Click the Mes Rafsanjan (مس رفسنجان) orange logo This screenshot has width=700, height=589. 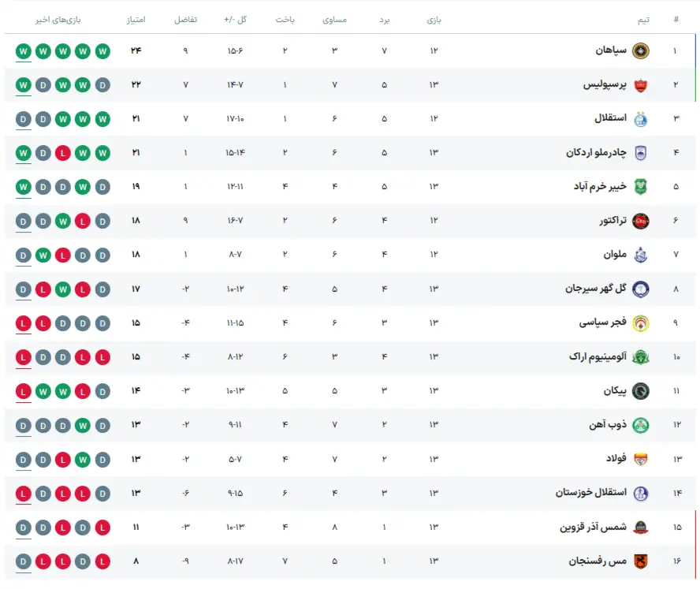click(640, 561)
